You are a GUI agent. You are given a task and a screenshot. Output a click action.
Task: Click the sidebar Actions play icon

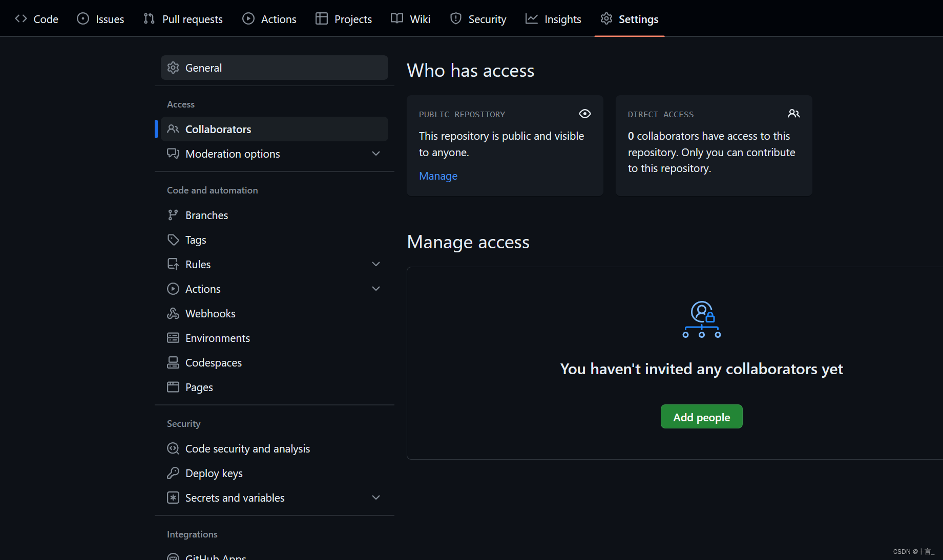coord(173,289)
